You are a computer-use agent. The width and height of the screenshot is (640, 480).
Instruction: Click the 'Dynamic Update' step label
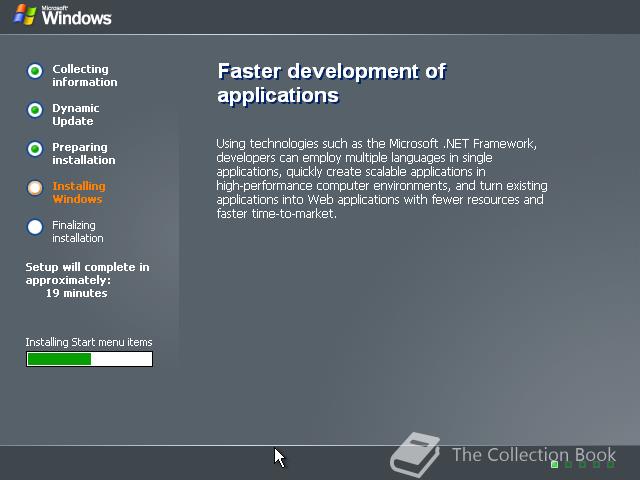coord(76,115)
